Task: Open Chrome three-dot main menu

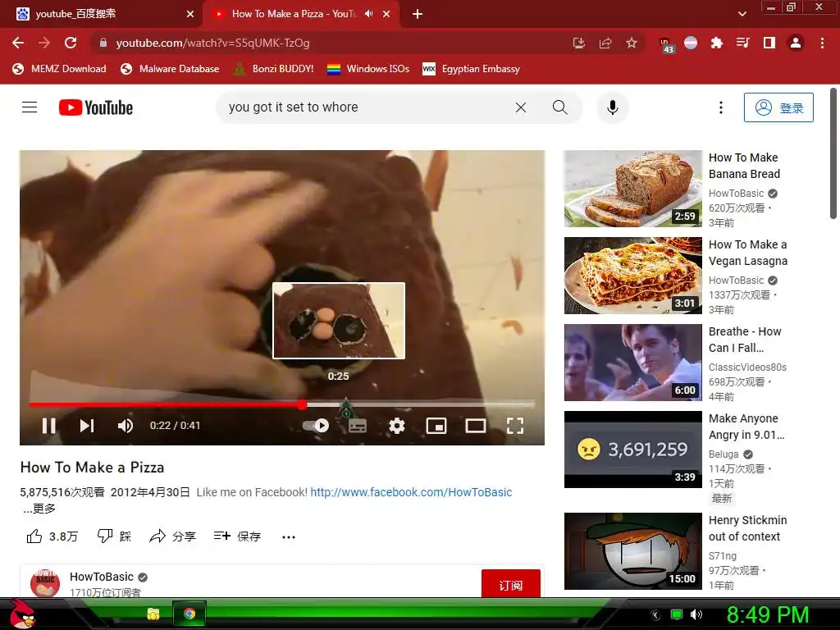Action: [822, 43]
